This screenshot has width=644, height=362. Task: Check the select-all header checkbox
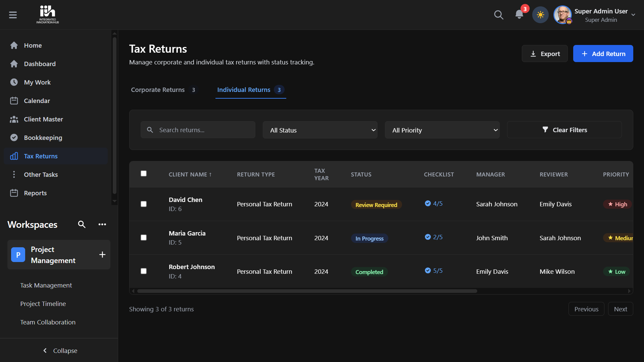(144, 173)
